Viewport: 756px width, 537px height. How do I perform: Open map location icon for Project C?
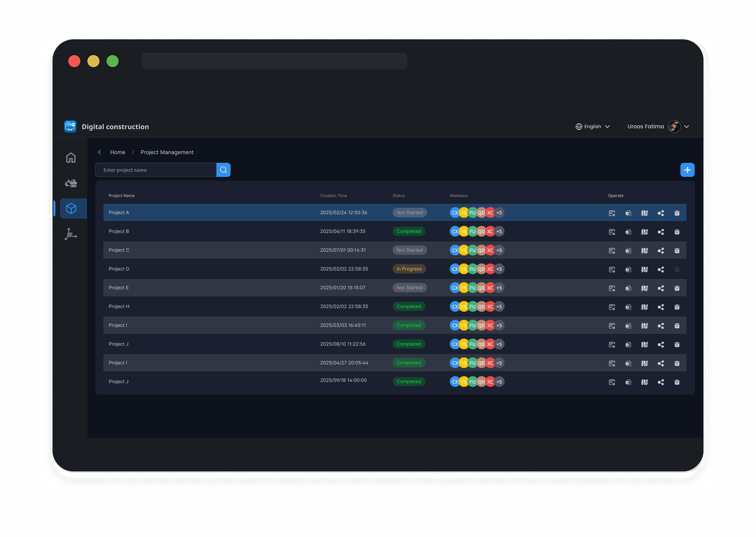pos(645,251)
